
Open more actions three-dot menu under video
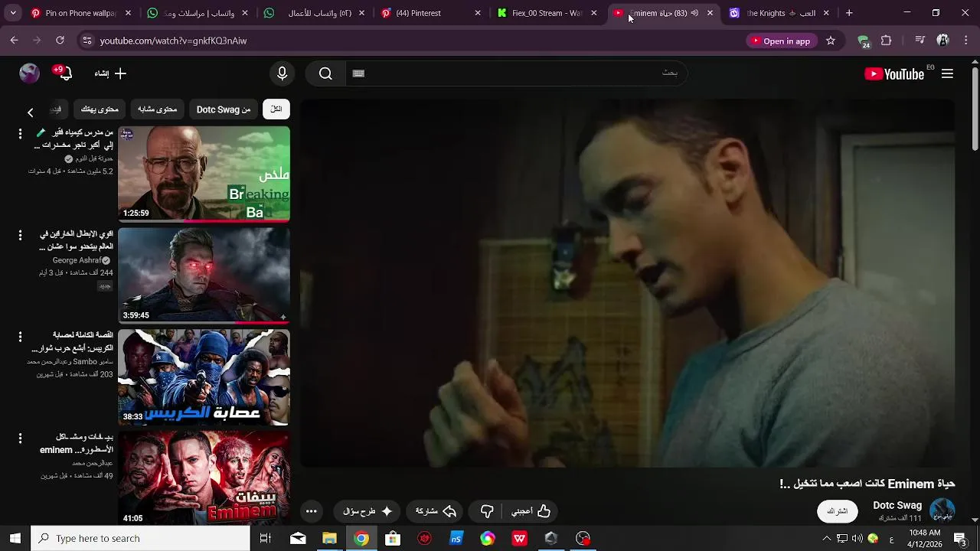pos(311,511)
